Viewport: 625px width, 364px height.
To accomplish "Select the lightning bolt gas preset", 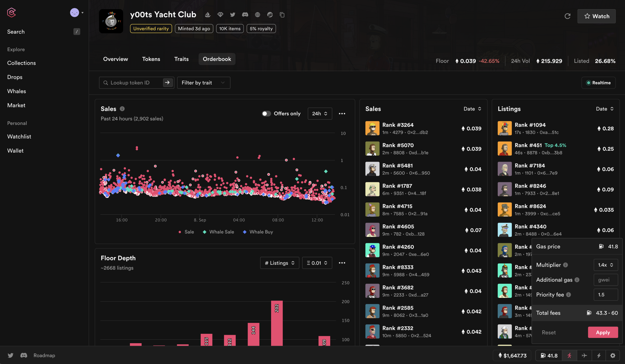I will [599, 355].
